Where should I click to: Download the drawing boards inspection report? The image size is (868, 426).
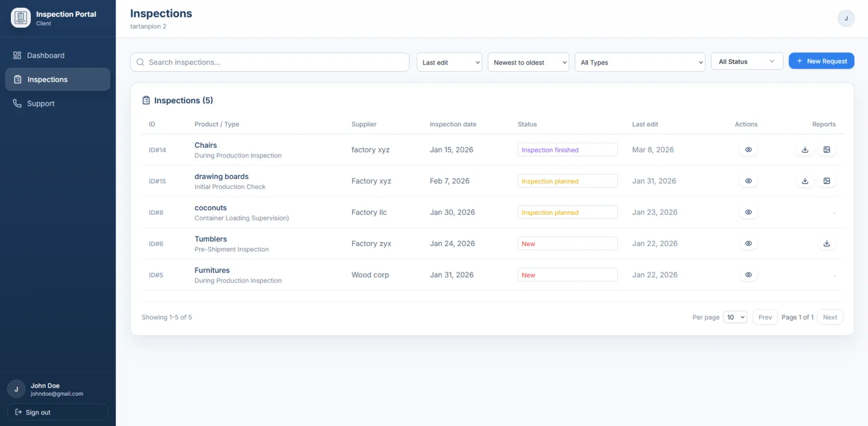(805, 181)
